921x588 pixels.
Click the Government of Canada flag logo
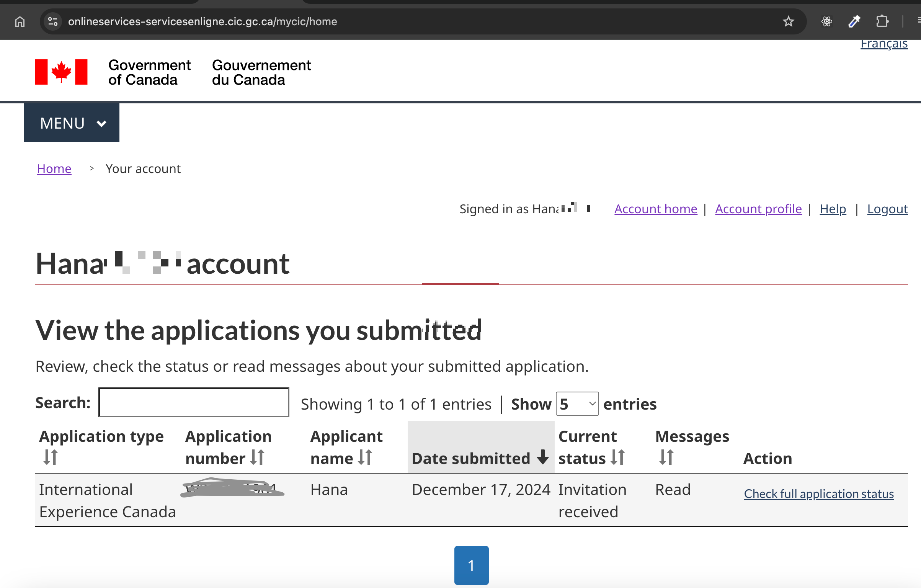click(61, 72)
